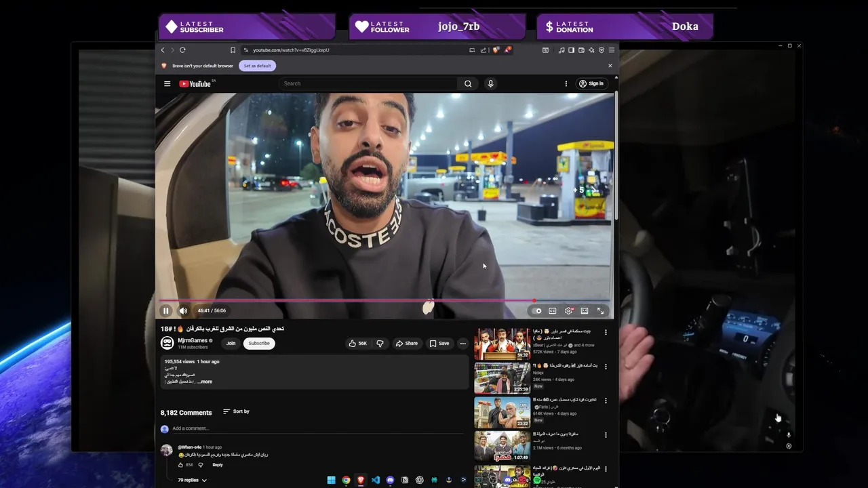Open the Brave Leo AI star icon

591,50
